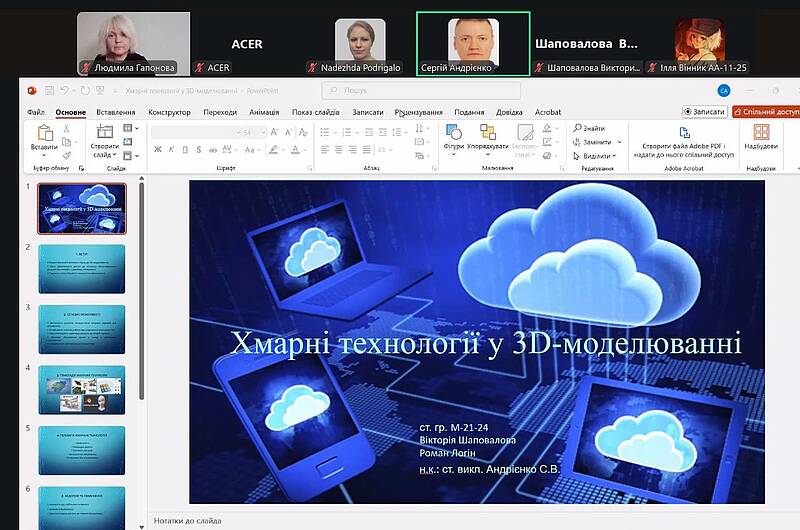
Task: Open the Add-ins (Надбудови) icon
Action: [x=761, y=132]
